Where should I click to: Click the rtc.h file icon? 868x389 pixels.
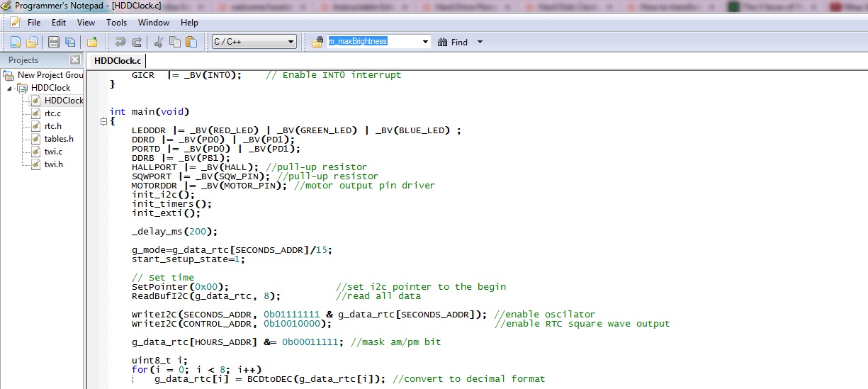(x=35, y=125)
